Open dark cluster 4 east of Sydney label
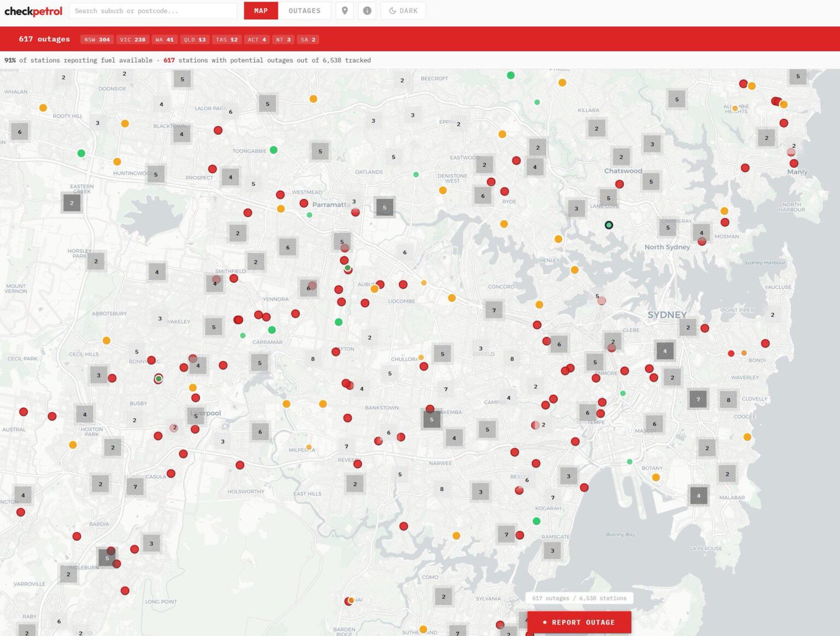 (665, 351)
